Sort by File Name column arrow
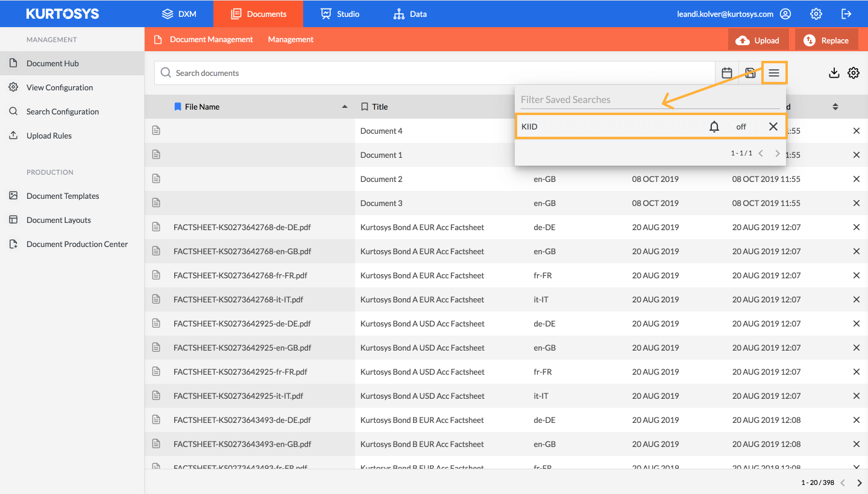 click(x=345, y=107)
